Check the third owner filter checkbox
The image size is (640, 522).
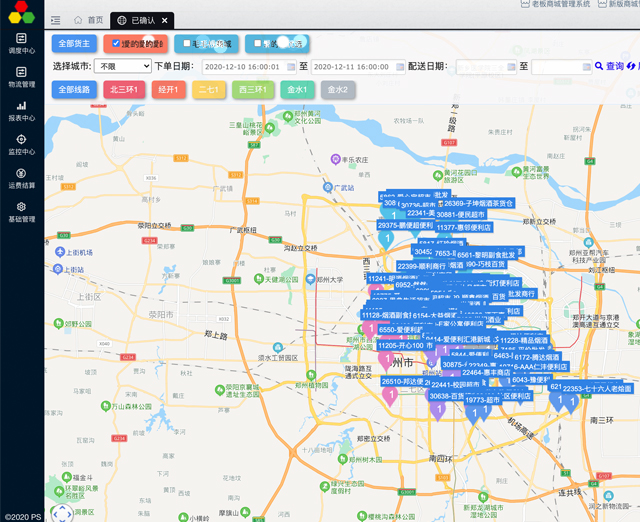coord(259,44)
